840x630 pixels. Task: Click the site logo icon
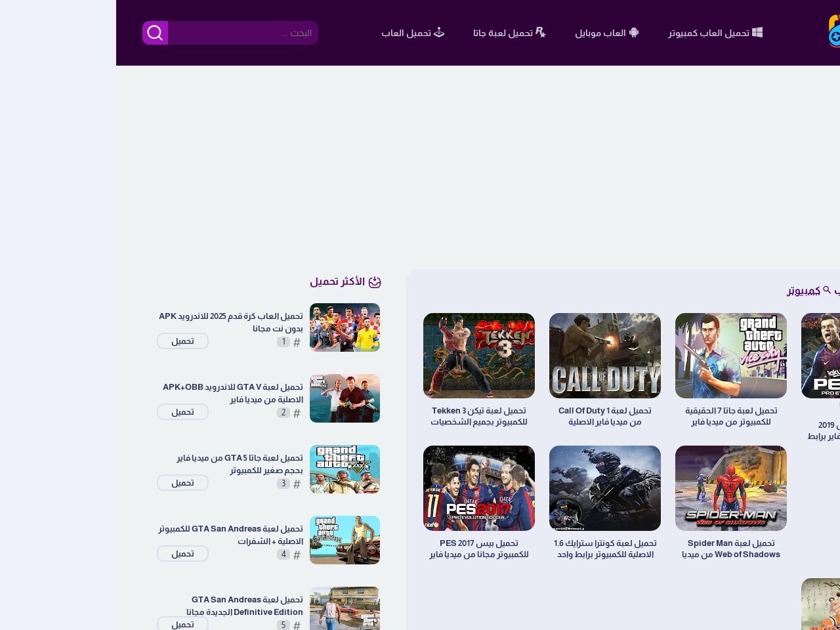(833, 32)
